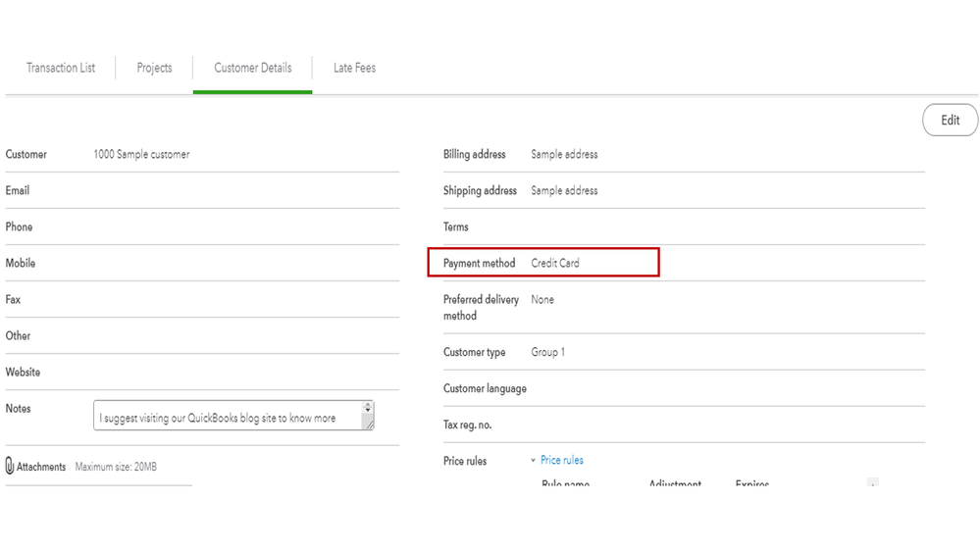
Task: Click the Preferred delivery method None value
Action: tap(542, 299)
